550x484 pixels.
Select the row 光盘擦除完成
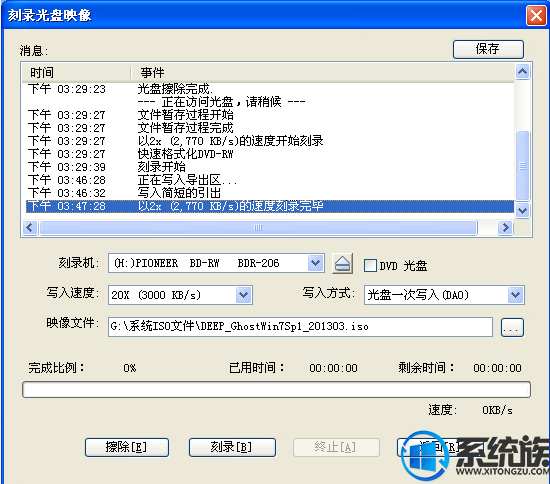(x=270, y=89)
